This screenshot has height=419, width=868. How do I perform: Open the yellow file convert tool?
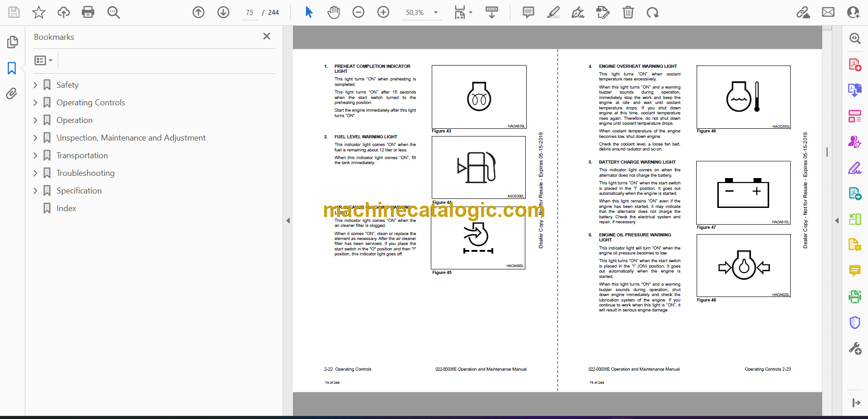pos(854,245)
